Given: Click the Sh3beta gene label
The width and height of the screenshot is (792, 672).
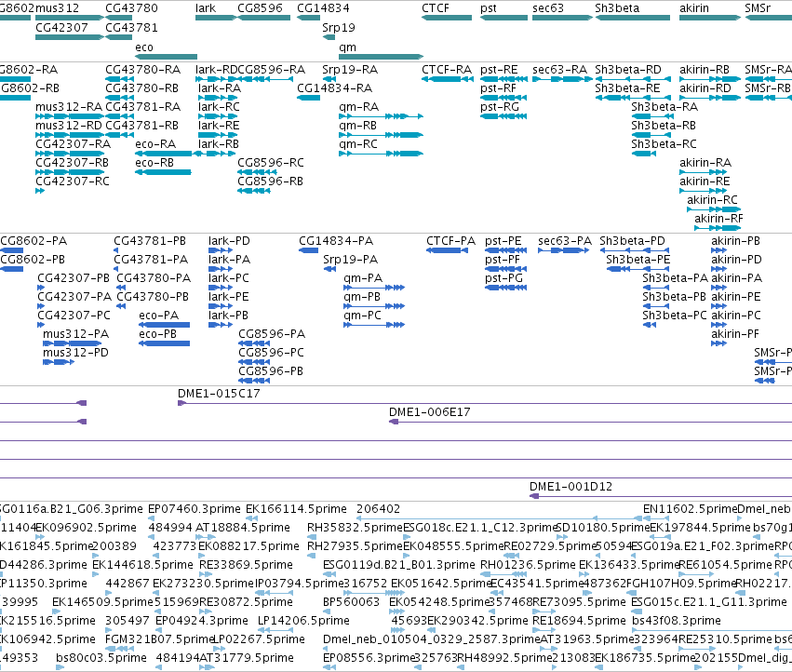Looking at the screenshot, I should [x=617, y=8].
